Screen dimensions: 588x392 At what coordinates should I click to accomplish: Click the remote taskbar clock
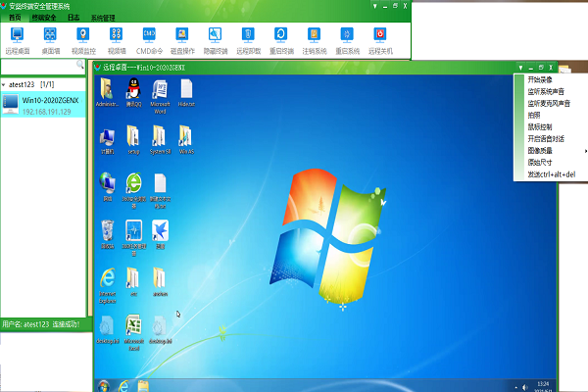click(543, 387)
